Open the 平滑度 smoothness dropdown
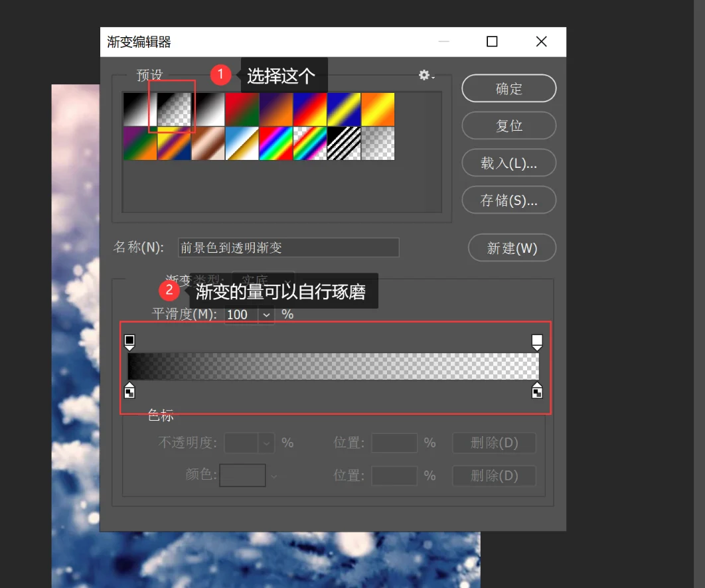 point(266,315)
